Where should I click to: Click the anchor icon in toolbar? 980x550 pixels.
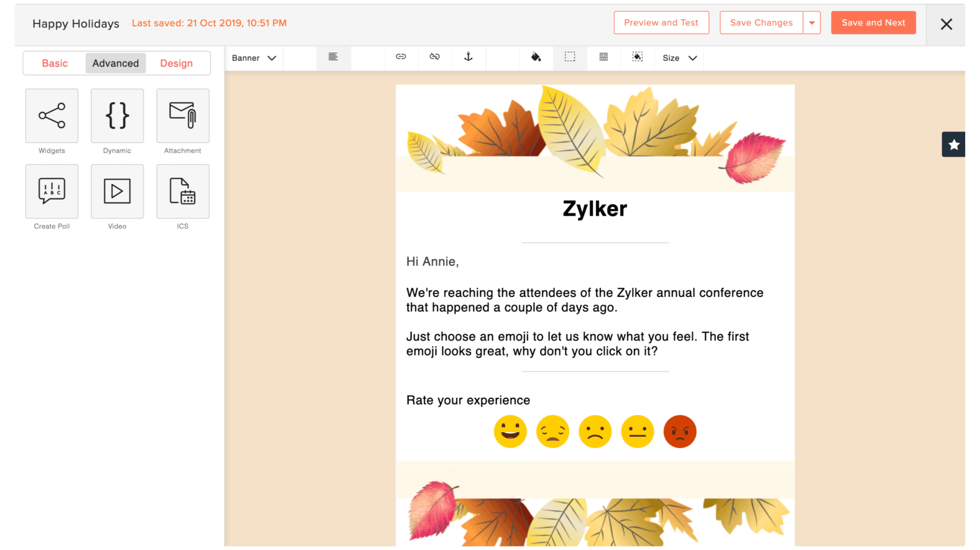tap(468, 57)
